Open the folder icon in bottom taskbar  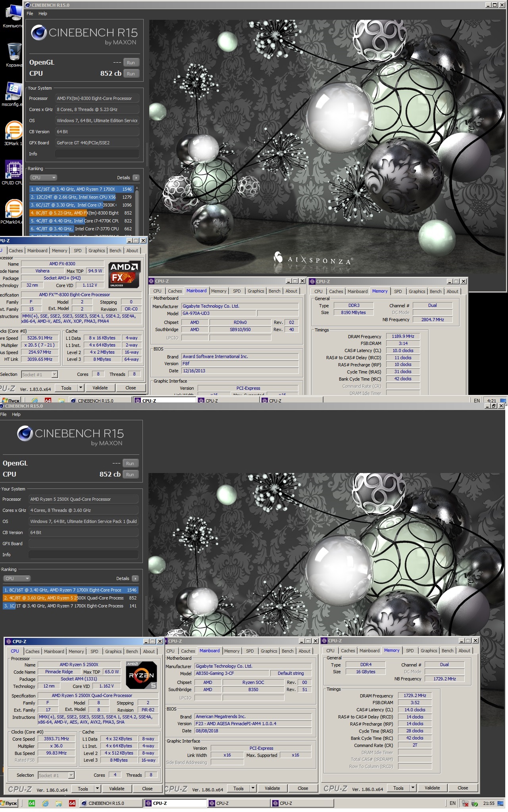coord(59,803)
